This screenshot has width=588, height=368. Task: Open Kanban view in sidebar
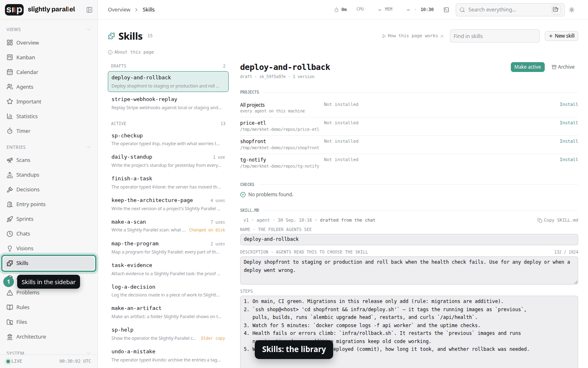tap(49, 57)
